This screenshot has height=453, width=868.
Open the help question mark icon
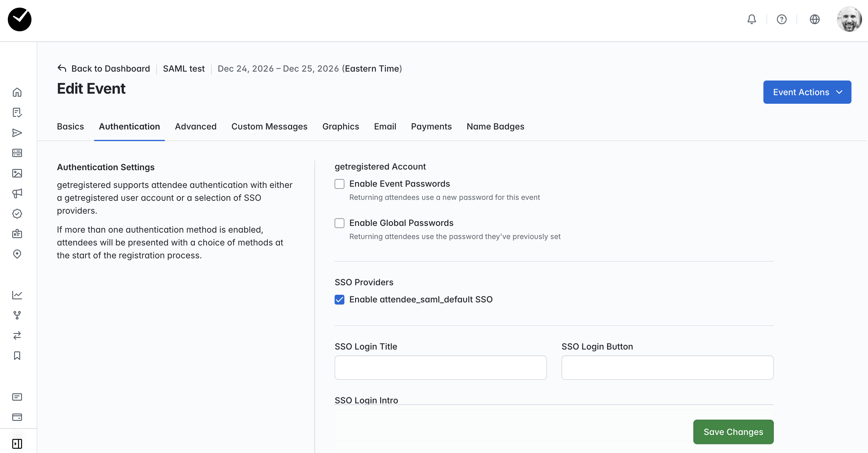pyautogui.click(x=781, y=20)
